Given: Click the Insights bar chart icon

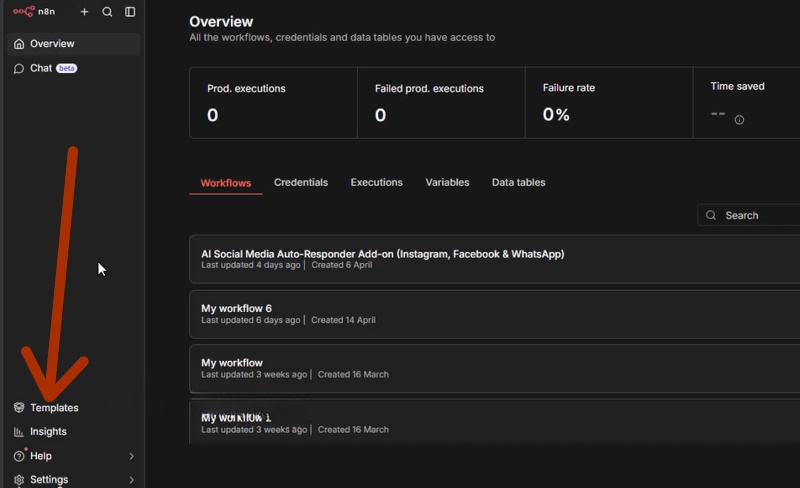Looking at the screenshot, I should point(19,432).
